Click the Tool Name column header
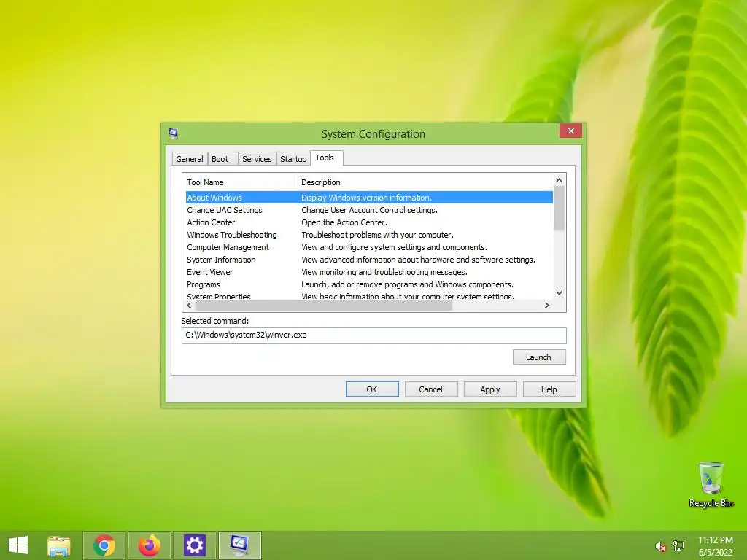 click(239, 182)
